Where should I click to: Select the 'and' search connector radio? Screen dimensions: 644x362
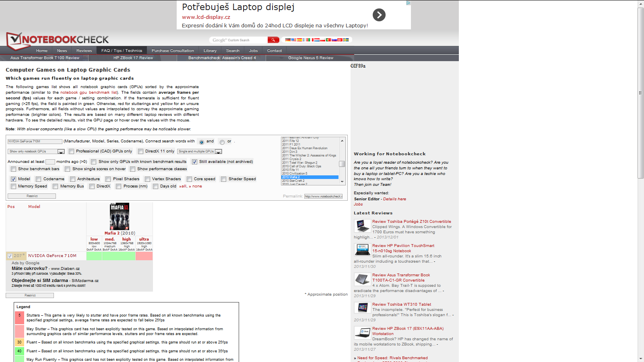(x=202, y=142)
